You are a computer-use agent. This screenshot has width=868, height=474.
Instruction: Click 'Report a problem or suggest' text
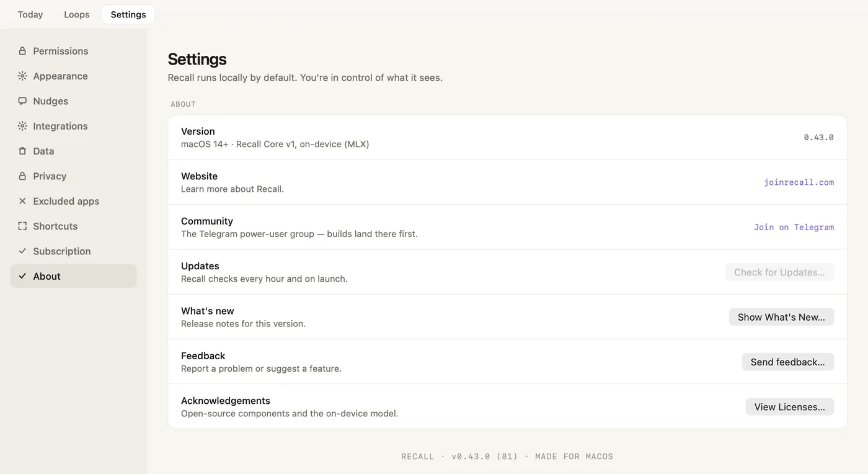click(261, 369)
